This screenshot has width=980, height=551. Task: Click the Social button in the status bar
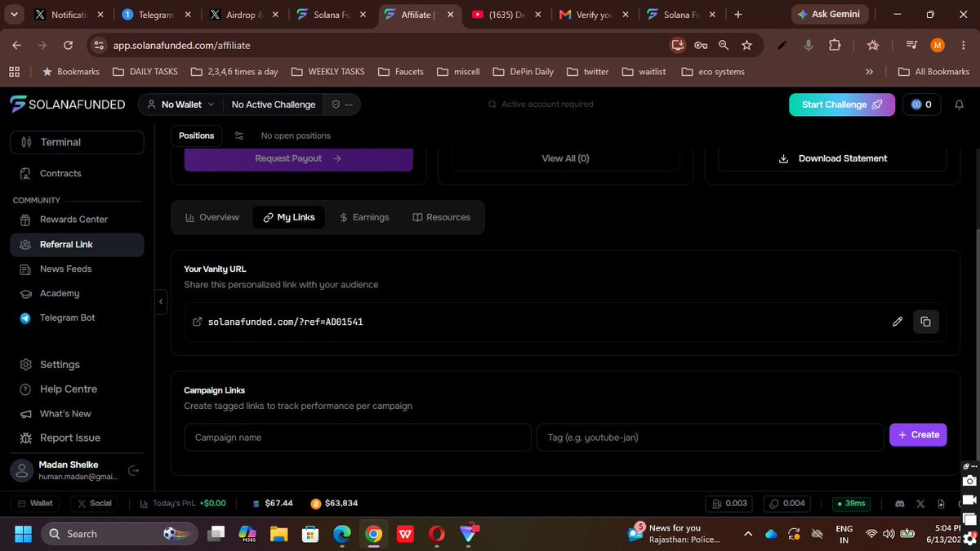pos(93,504)
